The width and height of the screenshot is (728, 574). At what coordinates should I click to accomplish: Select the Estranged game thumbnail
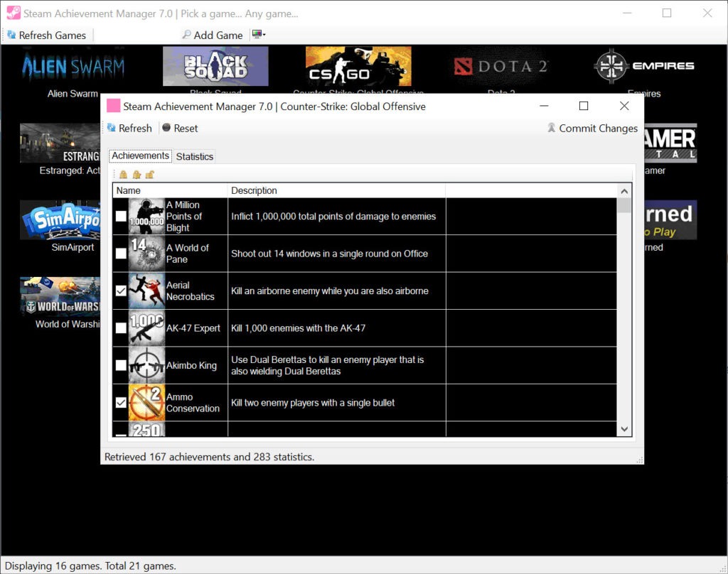click(x=60, y=143)
